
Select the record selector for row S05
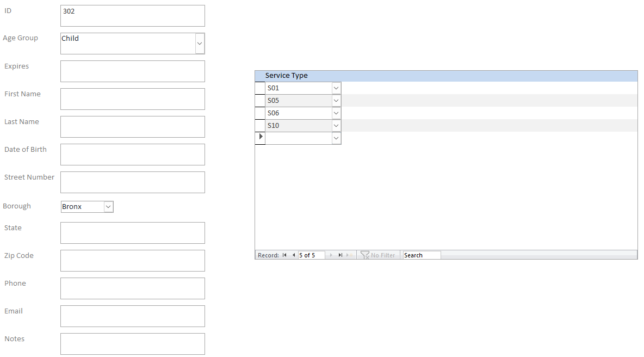[260, 101]
